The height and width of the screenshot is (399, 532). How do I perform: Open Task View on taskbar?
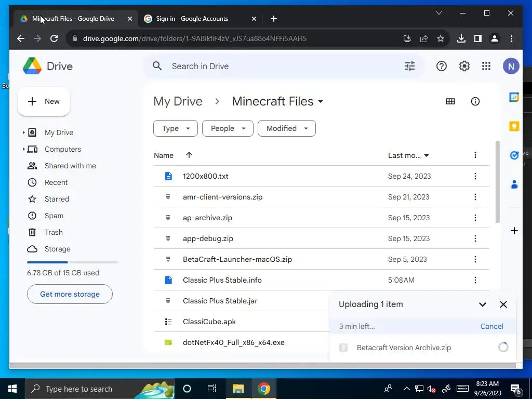(212, 389)
